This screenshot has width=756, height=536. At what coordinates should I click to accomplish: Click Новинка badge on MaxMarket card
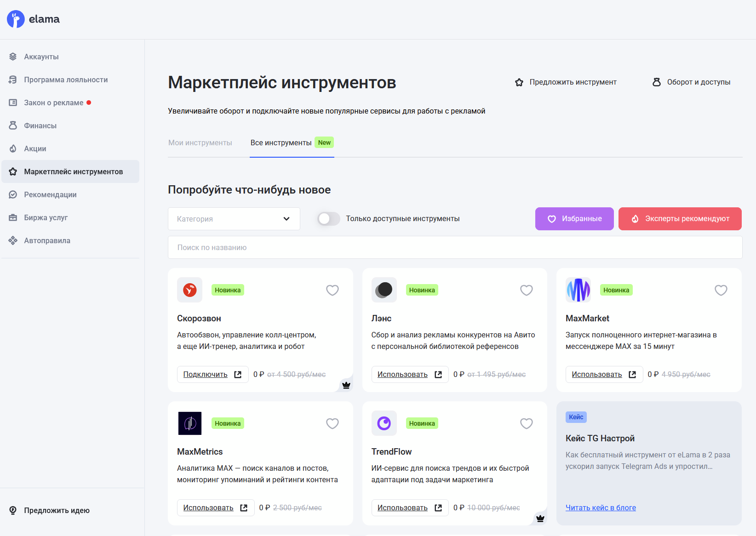tap(616, 290)
